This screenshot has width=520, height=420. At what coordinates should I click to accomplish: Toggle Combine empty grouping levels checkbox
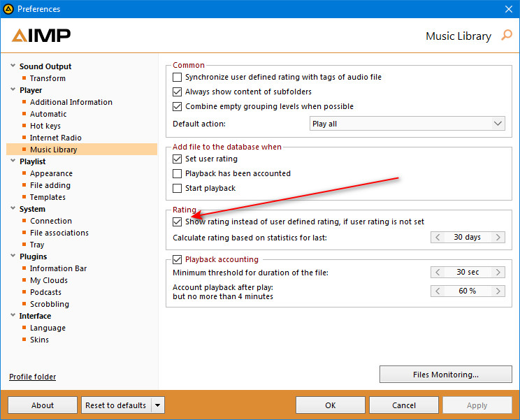click(x=177, y=106)
